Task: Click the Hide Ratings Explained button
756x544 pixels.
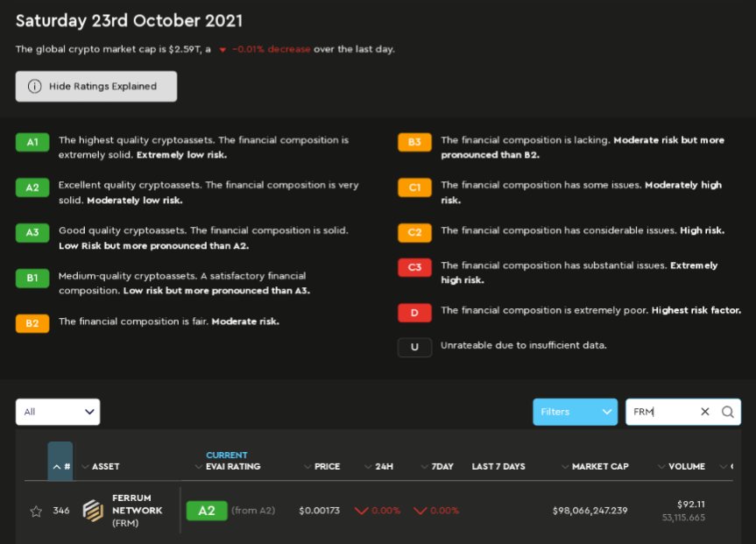Action: 96,87
